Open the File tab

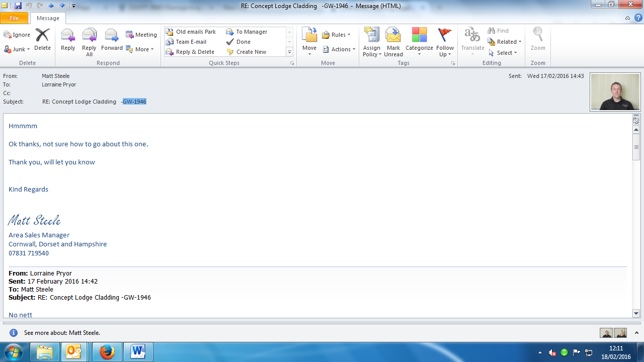pyautogui.click(x=14, y=18)
